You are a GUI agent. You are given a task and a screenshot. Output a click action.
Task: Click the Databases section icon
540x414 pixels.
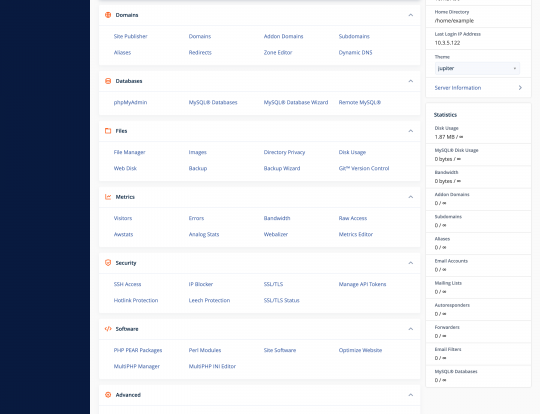(108, 81)
